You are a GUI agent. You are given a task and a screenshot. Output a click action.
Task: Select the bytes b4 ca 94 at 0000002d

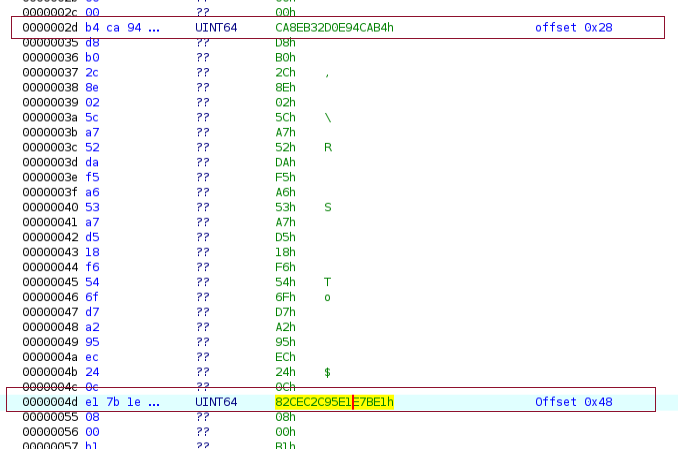click(x=122, y=28)
